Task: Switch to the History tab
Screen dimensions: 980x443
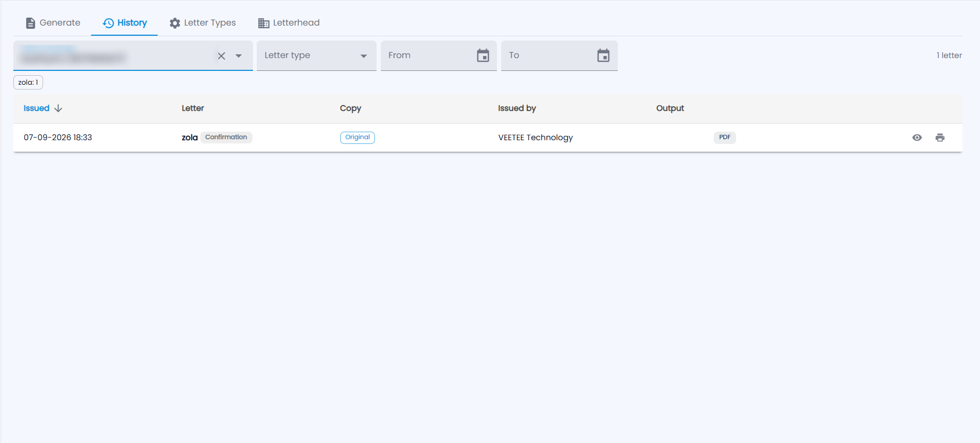Action: pyautogui.click(x=125, y=23)
